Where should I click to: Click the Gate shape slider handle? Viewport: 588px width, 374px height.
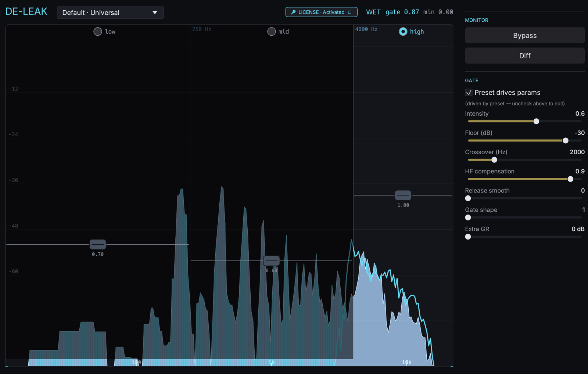click(468, 217)
